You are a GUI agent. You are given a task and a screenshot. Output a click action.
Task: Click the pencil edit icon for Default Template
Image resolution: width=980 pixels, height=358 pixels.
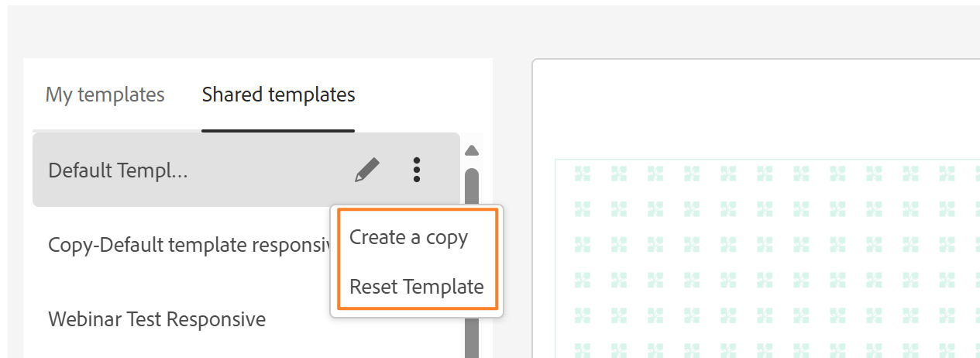pos(367,170)
